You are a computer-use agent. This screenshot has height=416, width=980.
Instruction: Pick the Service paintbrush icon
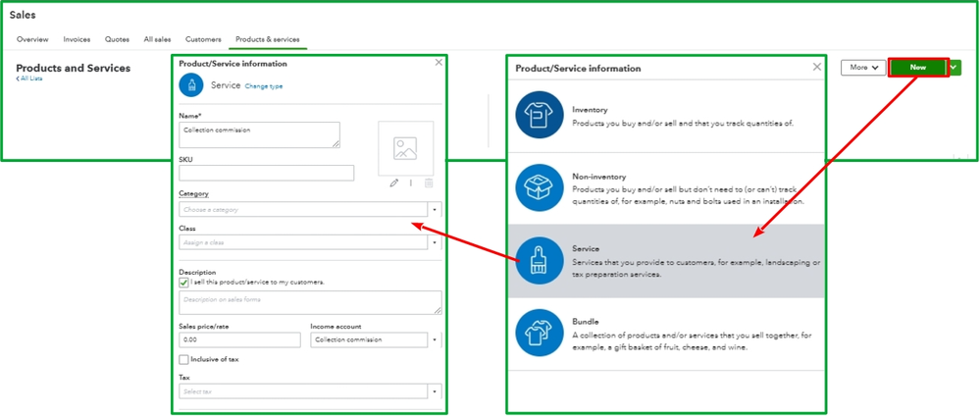point(540,260)
